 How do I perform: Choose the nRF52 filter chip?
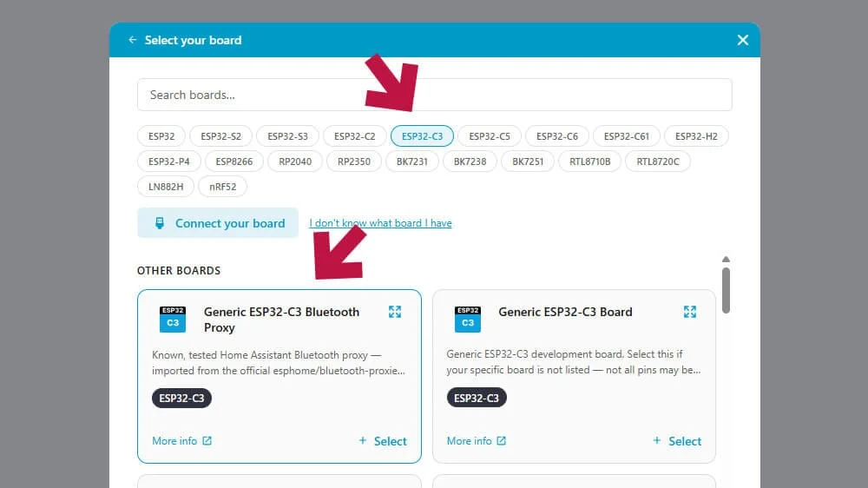[222, 187]
